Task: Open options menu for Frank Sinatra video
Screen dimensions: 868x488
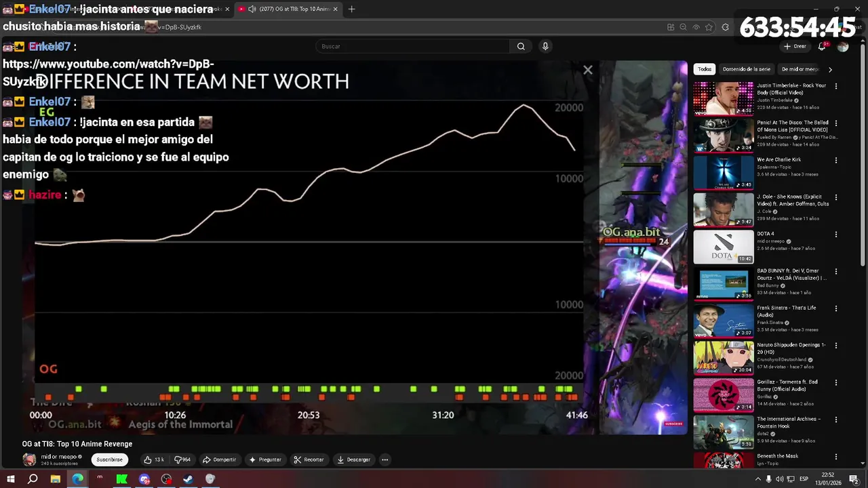Action: [x=836, y=308]
